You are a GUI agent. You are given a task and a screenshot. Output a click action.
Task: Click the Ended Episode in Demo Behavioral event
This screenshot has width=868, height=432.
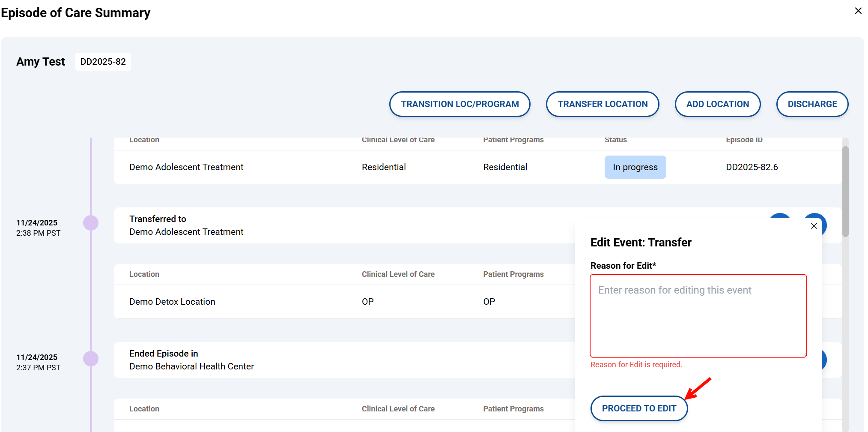(191, 360)
